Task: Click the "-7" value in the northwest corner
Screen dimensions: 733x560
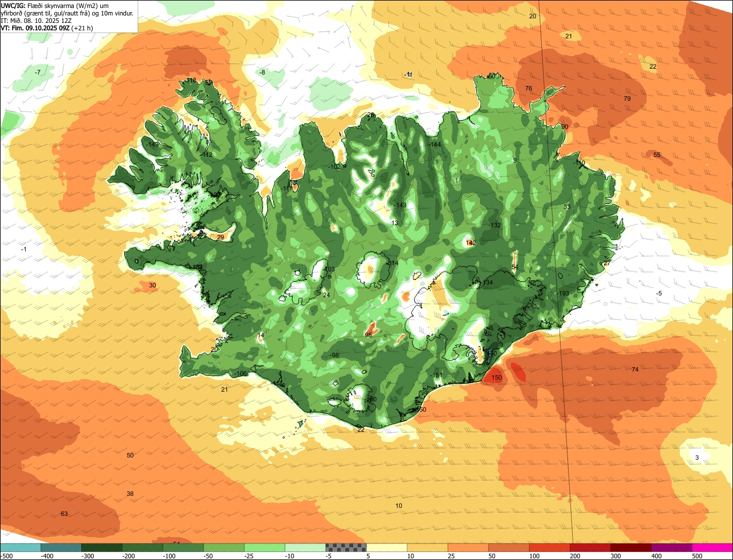Action: pyautogui.click(x=38, y=72)
